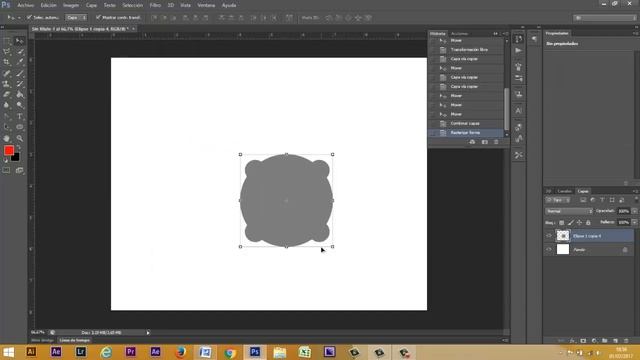
Task: Select the Dodge tool
Action: pos(19,105)
